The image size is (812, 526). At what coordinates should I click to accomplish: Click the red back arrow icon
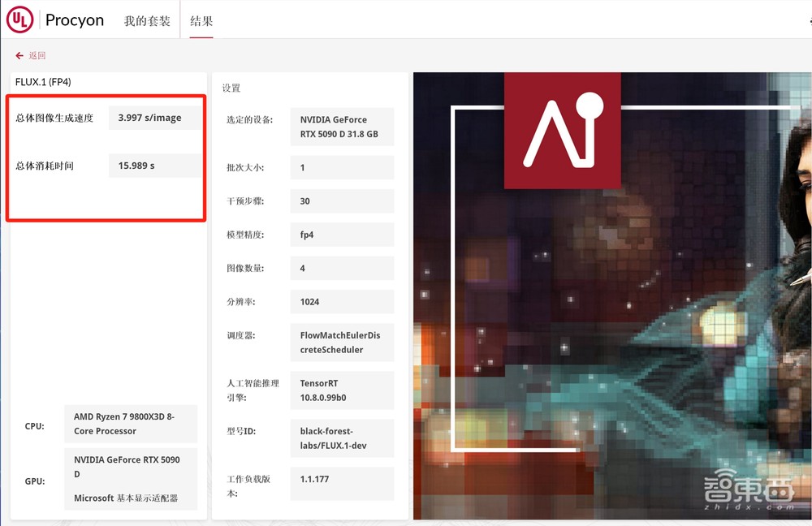click(19, 56)
